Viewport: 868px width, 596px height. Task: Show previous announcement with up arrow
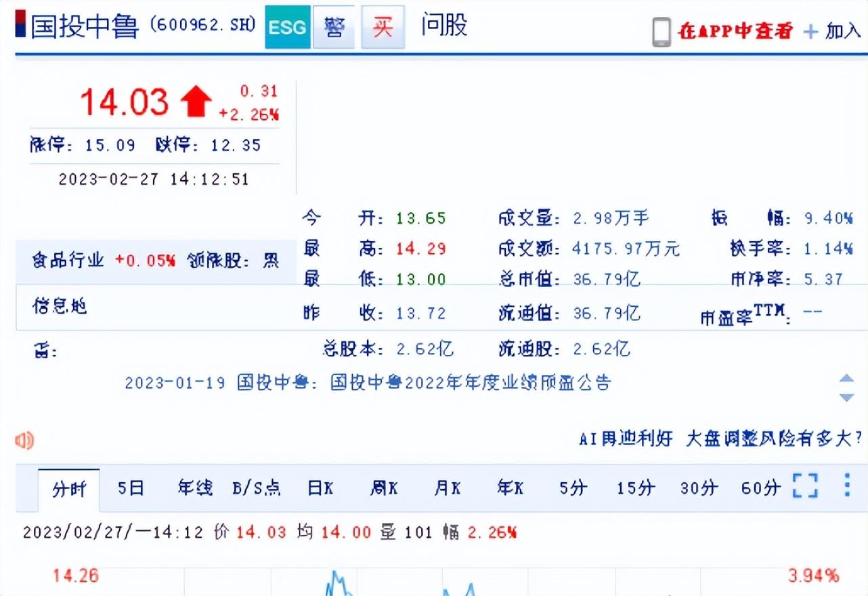pyautogui.click(x=846, y=378)
